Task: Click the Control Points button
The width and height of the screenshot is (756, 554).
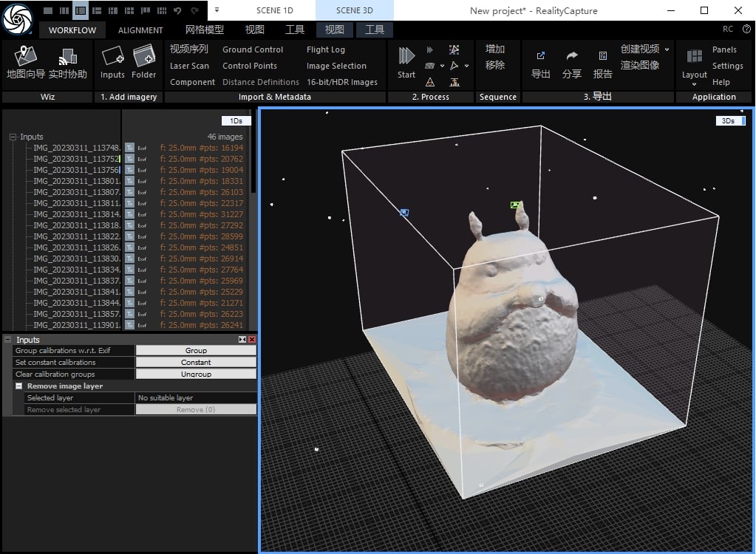Action: coord(249,66)
